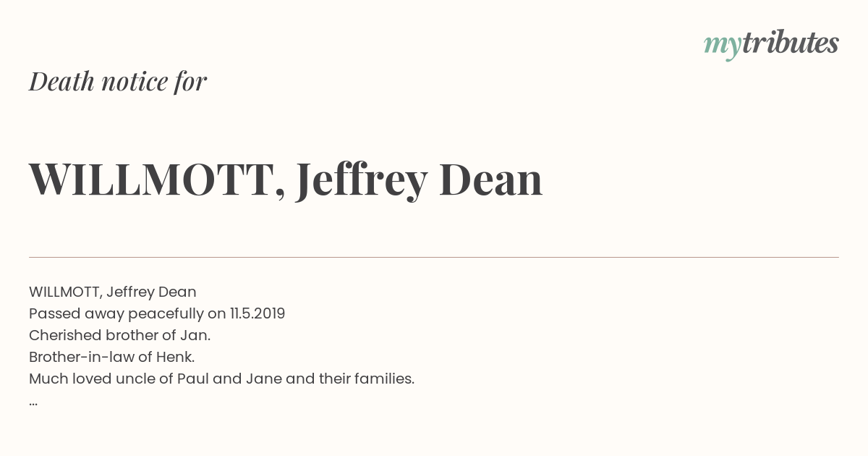The image size is (868, 456).
Task: Expand the truncated text ellipsis
Action: pyautogui.click(x=33, y=402)
